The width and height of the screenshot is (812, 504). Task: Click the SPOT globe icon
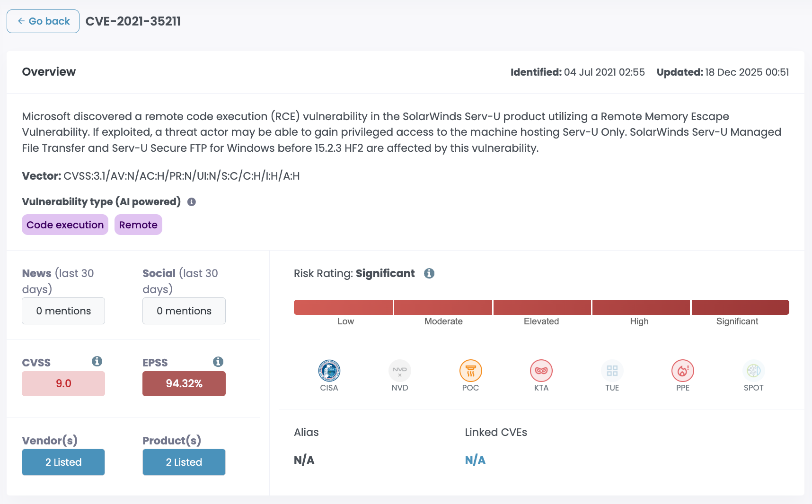[x=753, y=371]
